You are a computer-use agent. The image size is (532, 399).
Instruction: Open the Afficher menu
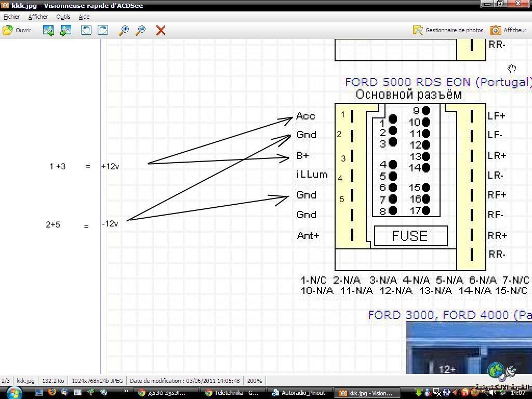pyautogui.click(x=38, y=16)
